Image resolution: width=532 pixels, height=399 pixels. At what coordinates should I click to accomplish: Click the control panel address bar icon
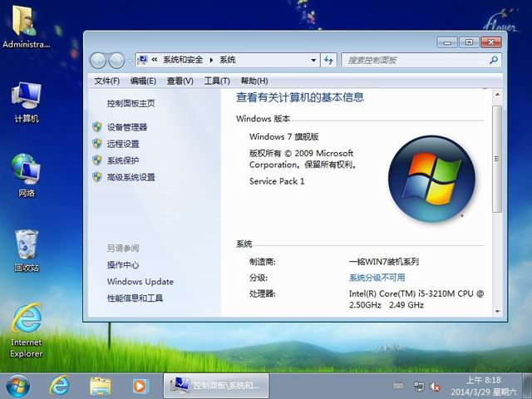tap(142, 60)
